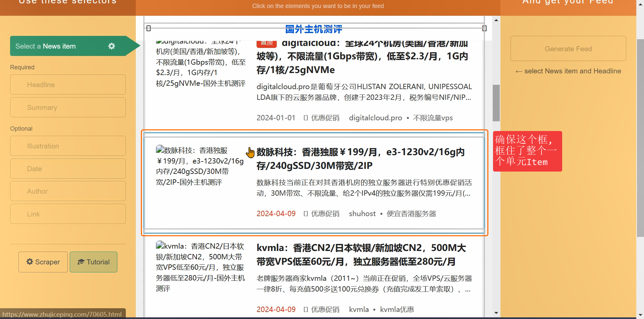644x319 pixels.
Task: Open the Scraper settings button
Action: click(x=43, y=262)
